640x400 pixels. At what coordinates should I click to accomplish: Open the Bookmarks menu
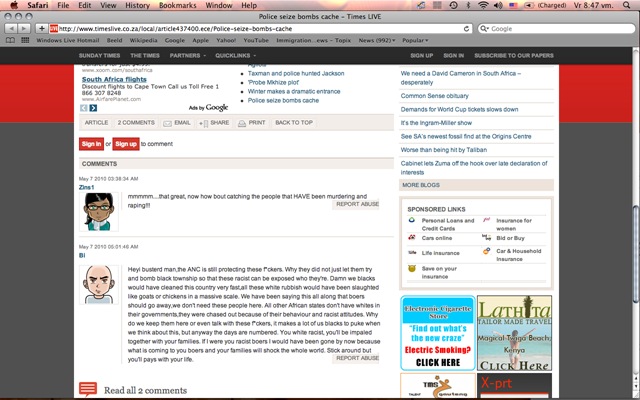(x=178, y=5)
